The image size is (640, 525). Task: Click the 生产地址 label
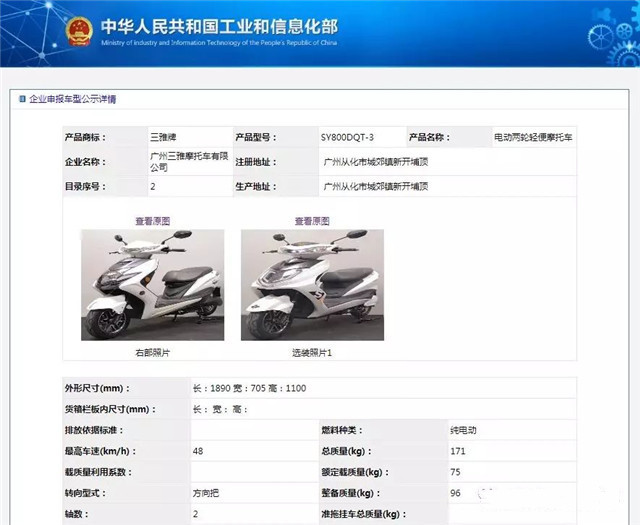click(x=256, y=187)
